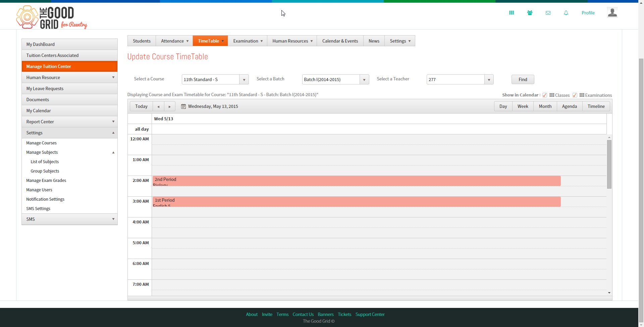Switch to the Week calendar view
Viewport: 644px width, 327px height.
click(x=523, y=106)
